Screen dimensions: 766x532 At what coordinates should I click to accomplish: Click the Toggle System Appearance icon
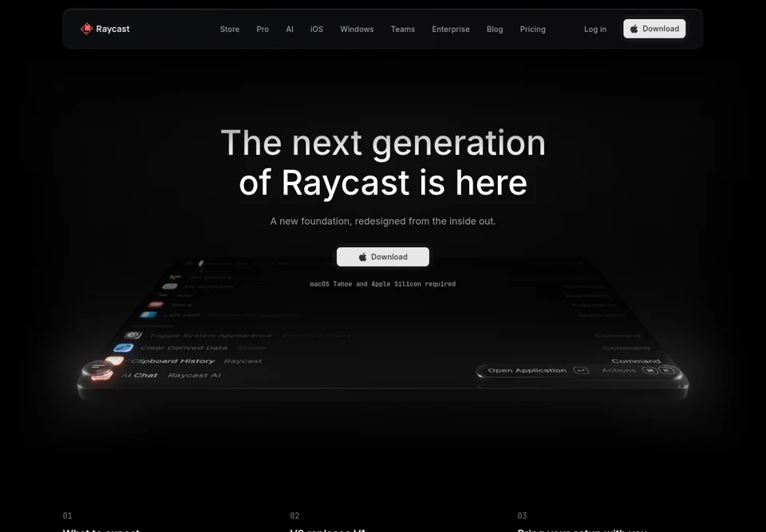point(133,335)
